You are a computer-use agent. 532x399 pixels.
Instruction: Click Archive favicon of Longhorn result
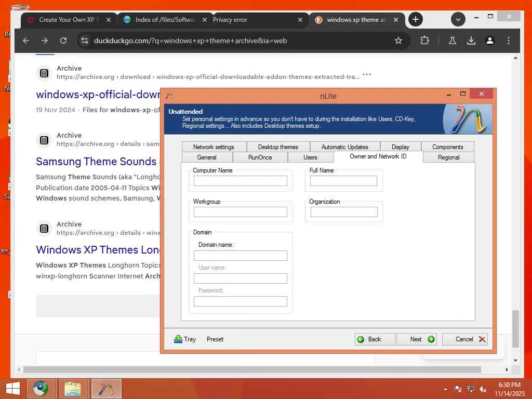pos(44,229)
